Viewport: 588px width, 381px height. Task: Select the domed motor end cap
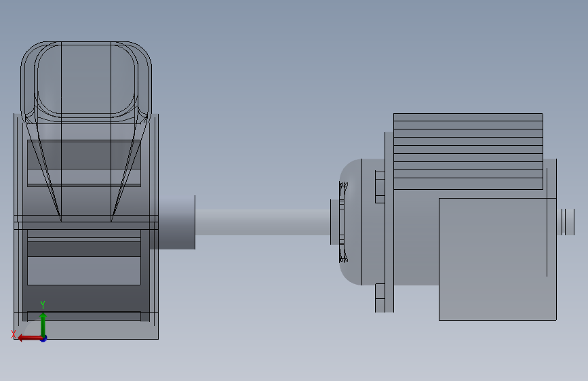click(x=351, y=222)
